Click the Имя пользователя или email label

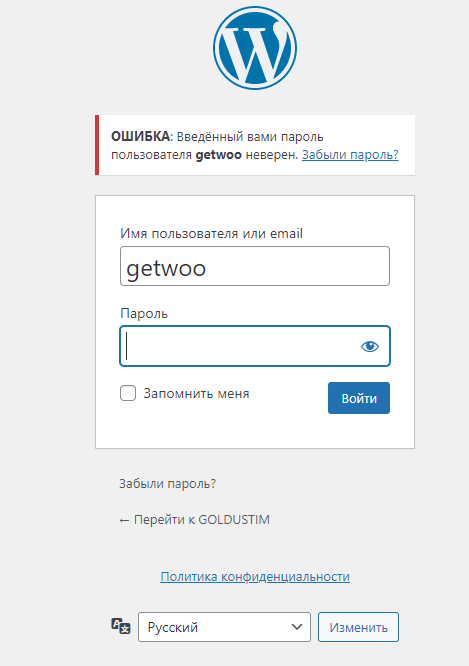point(212,233)
